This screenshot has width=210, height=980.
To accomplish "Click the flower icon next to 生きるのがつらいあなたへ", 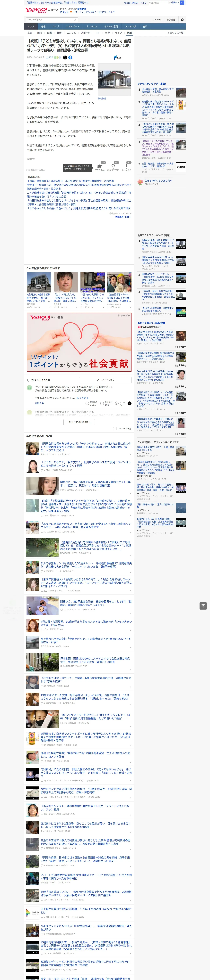I will click(140, 182).
